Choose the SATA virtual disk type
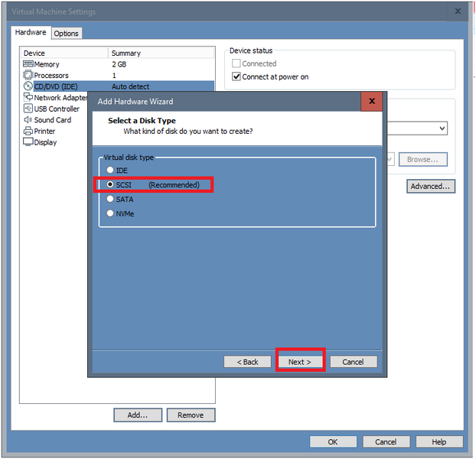 coord(111,199)
